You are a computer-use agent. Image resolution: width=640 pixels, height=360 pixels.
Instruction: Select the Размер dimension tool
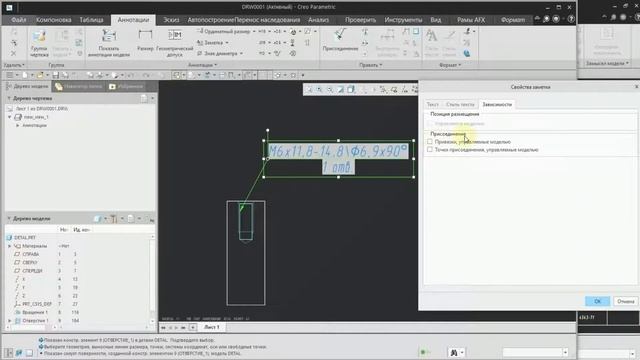click(145, 41)
